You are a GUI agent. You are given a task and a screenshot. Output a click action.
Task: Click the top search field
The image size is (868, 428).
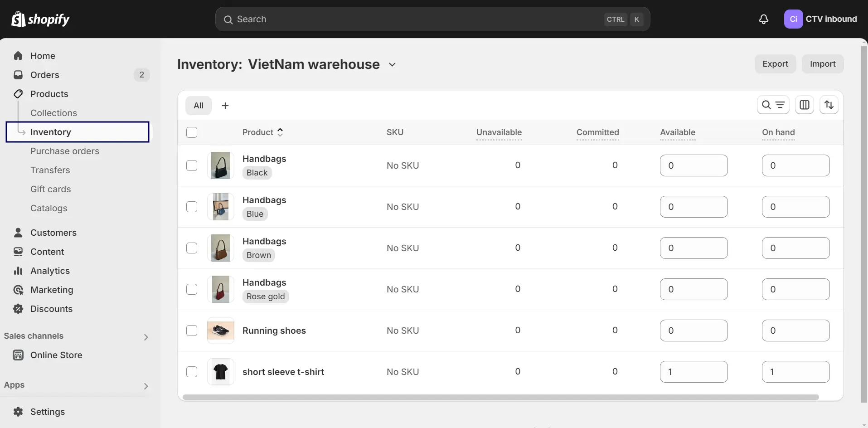point(433,19)
